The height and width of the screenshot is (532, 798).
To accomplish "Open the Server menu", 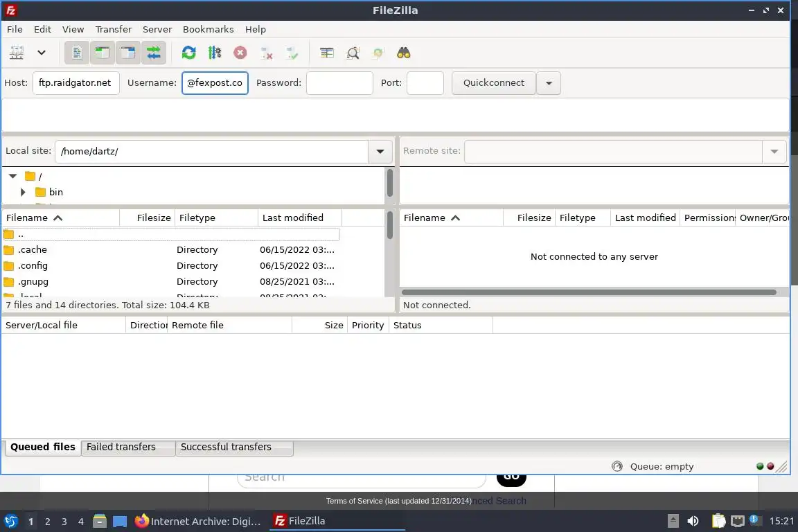I will [x=157, y=30].
